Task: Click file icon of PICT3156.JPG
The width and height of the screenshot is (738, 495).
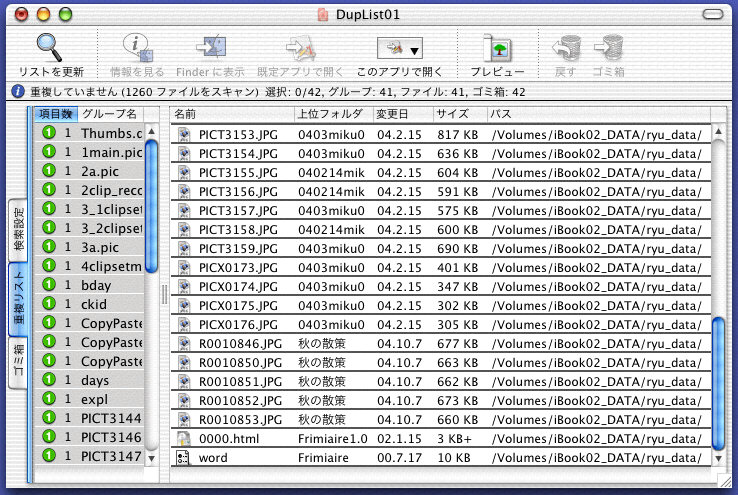Action: (184, 192)
